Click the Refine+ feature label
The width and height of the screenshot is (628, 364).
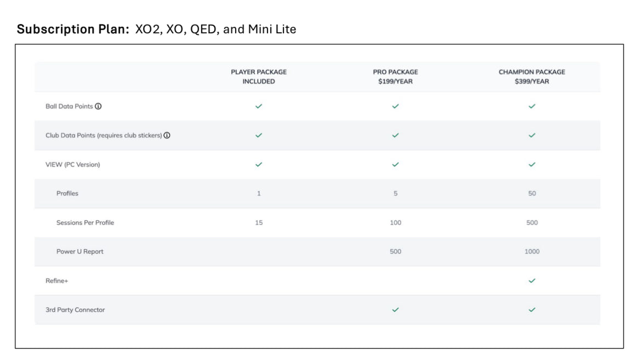56,281
